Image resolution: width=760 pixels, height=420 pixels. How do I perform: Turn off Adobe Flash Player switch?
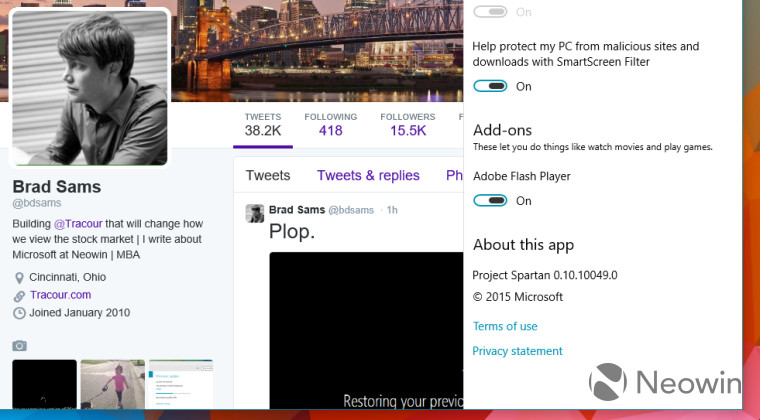click(490, 201)
